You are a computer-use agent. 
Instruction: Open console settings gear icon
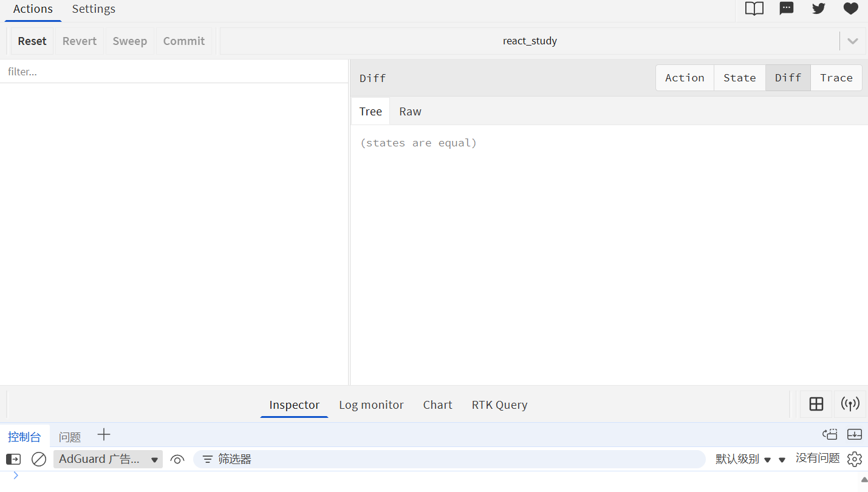coord(855,459)
